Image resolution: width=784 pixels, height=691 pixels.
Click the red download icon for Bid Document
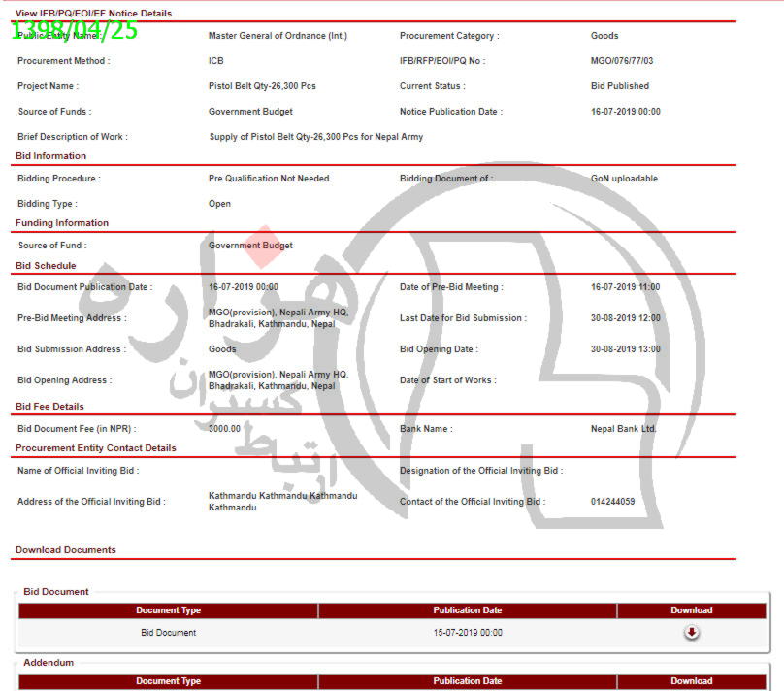pos(691,633)
